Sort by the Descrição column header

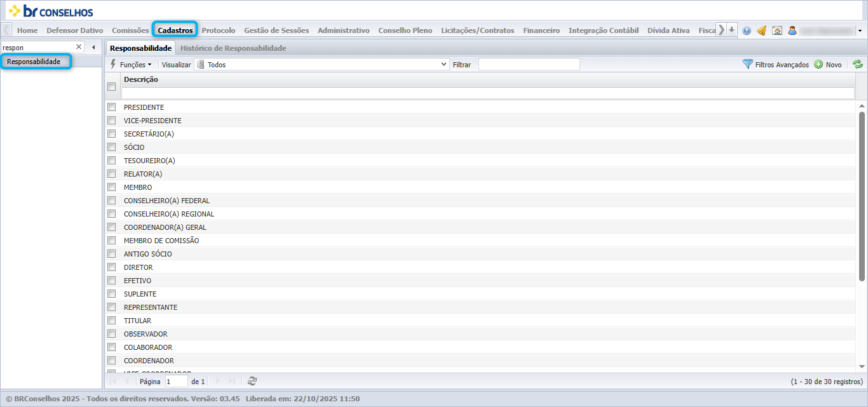click(141, 79)
